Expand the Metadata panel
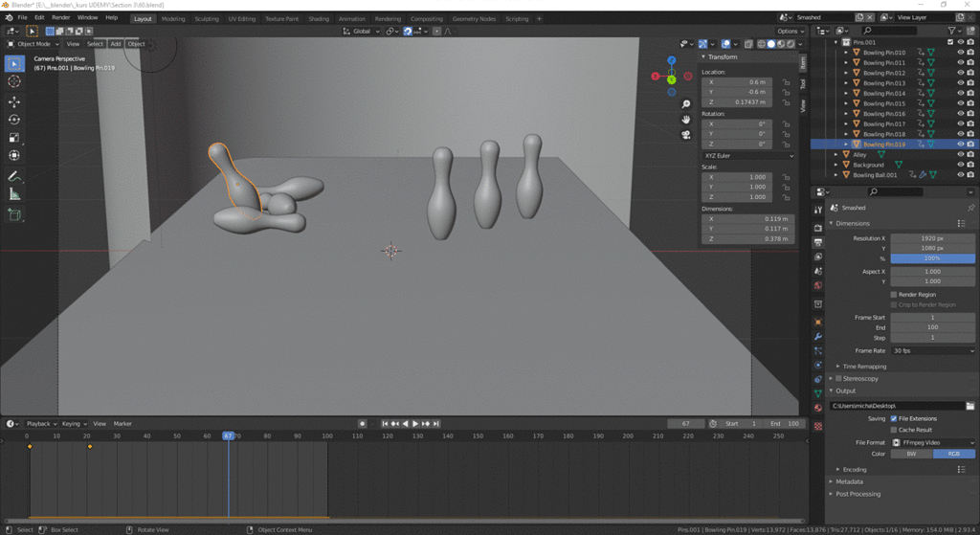Image resolution: width=980 pixels, height=535 pixels. 850,481
